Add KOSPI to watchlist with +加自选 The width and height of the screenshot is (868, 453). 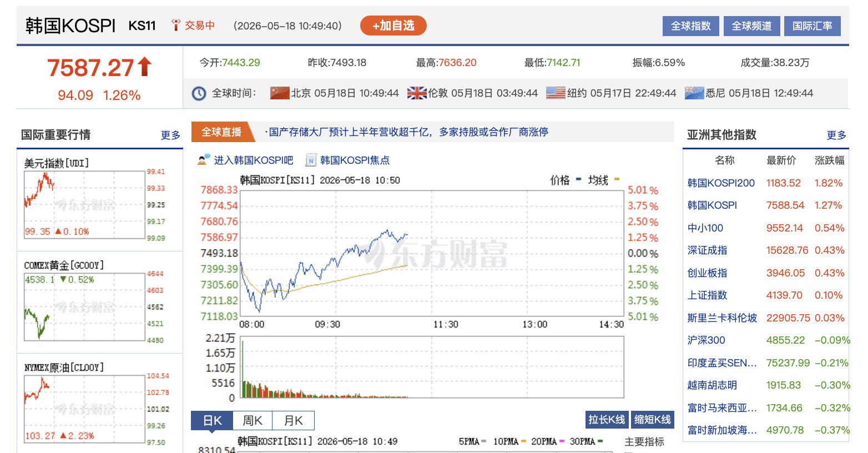[393, 26]
